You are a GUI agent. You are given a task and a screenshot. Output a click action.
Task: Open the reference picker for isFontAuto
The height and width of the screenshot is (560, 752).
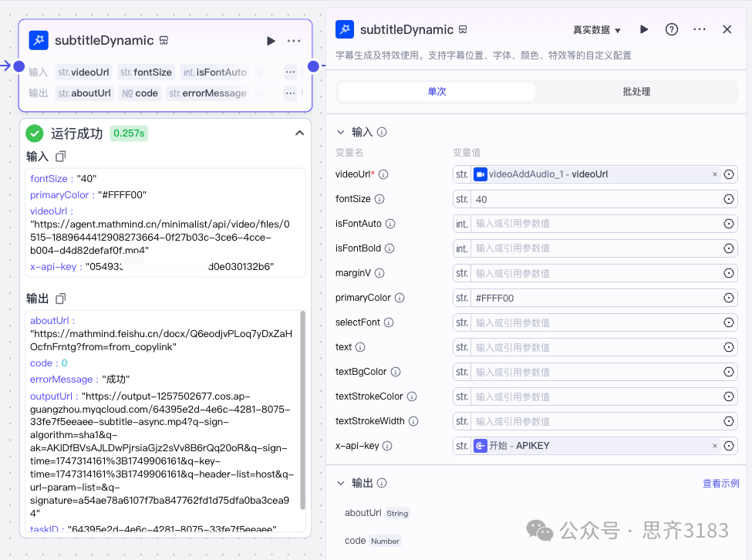[x=729, y=224]
